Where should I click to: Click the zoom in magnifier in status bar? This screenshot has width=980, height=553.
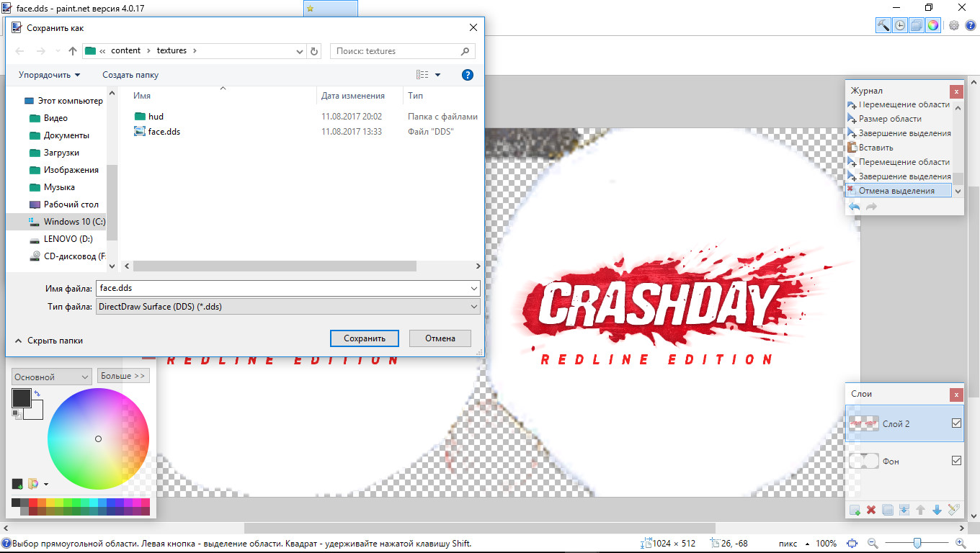tap(961, 544)
